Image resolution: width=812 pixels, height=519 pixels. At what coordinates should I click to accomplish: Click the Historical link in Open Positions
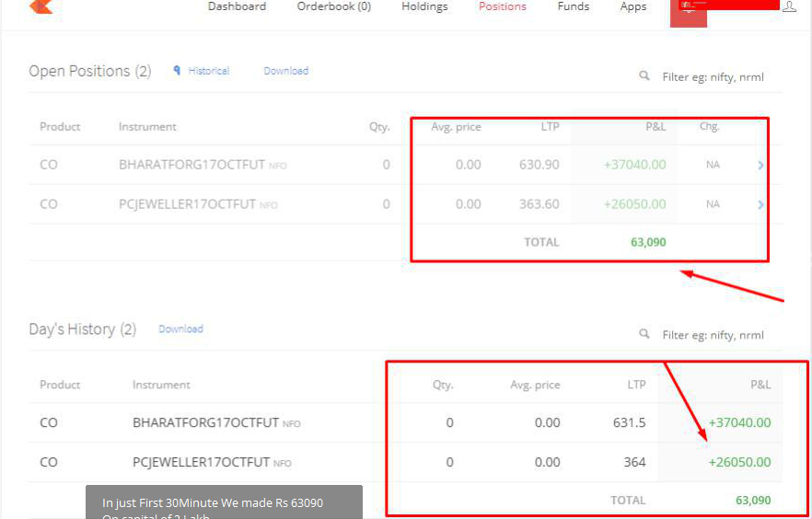pos(209,71)
